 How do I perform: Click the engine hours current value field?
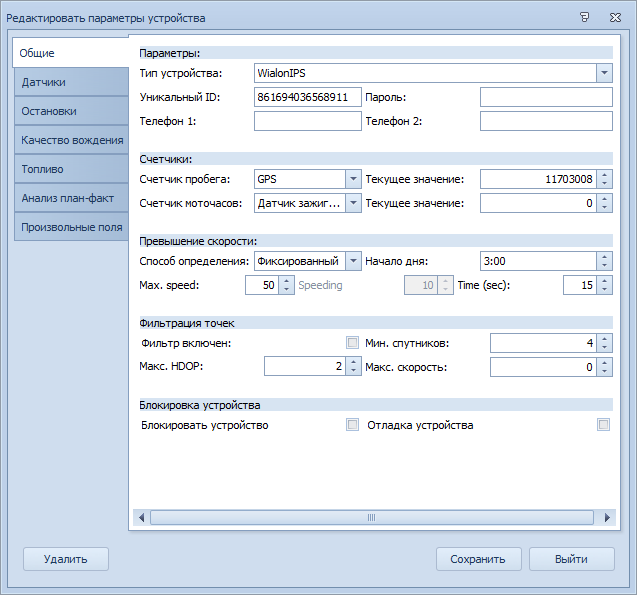pyautogui.click(x=538, y=203)
